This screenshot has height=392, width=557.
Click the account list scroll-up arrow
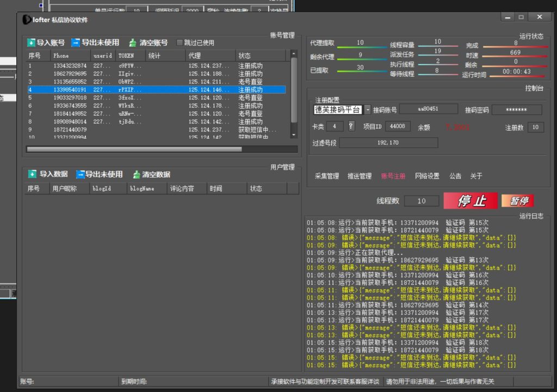294,54
